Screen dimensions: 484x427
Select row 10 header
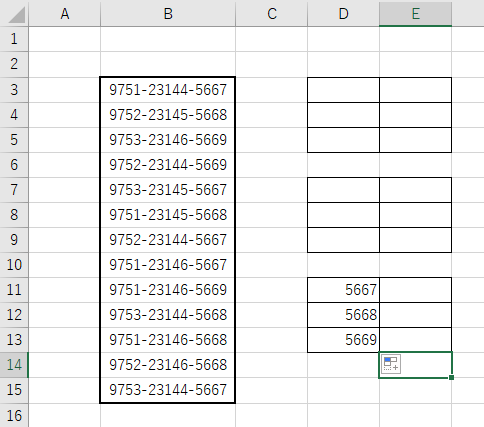(14, 265)
